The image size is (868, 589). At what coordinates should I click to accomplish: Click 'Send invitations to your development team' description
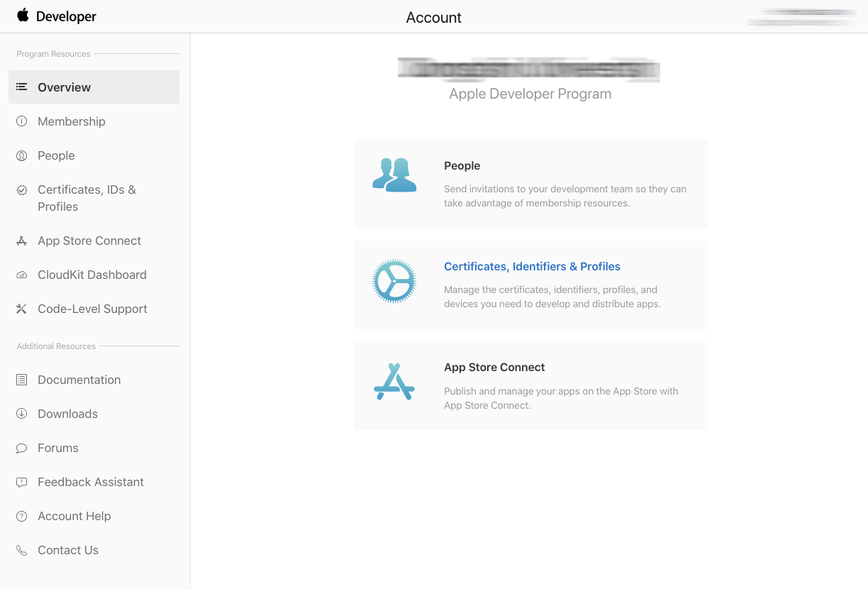565,196
